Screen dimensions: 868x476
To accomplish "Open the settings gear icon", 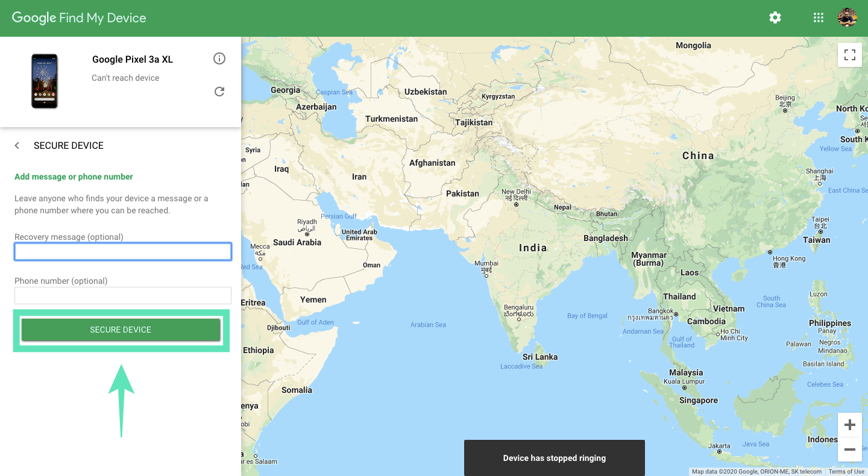I will 775,18.
